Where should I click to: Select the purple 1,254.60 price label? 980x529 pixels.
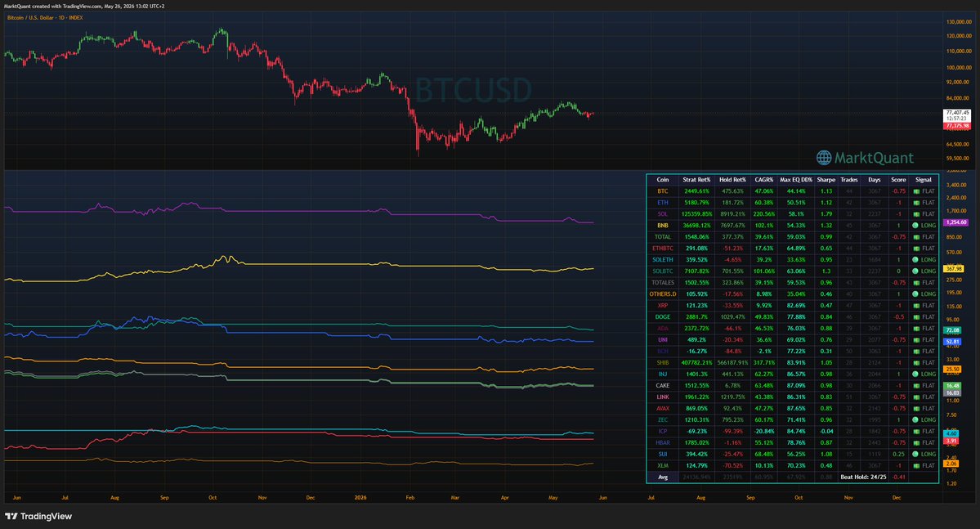[x=956, y=222]
